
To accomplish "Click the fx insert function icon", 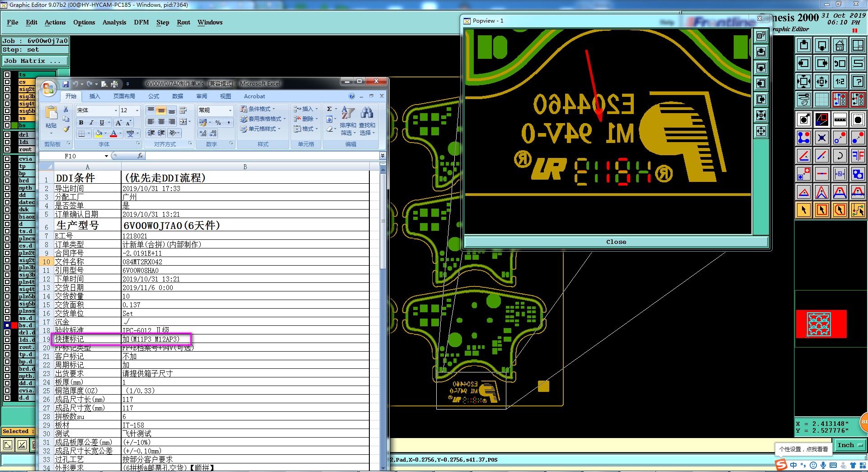I will tap(140, 156).
